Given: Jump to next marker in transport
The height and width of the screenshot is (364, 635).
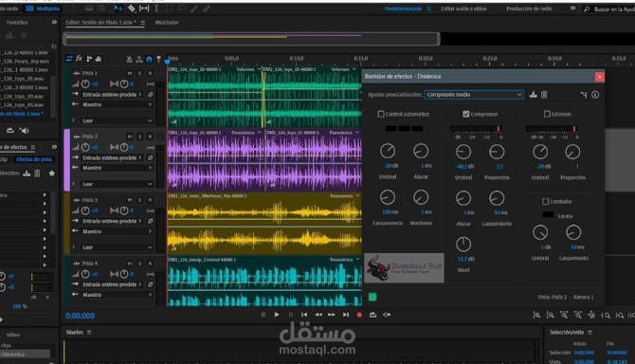Looking at the screenshot, I should [x=345, y=315].
